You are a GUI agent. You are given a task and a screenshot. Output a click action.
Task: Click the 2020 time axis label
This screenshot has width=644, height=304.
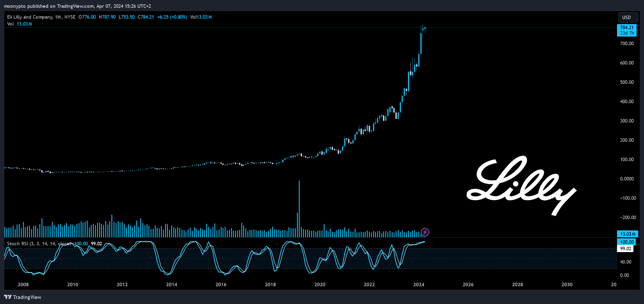click(x=320, y=284)
